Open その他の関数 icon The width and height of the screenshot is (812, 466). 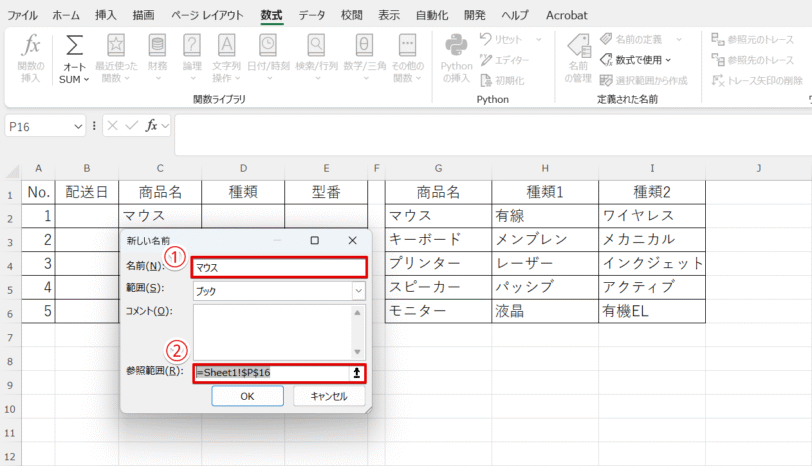tap(408, 45)
